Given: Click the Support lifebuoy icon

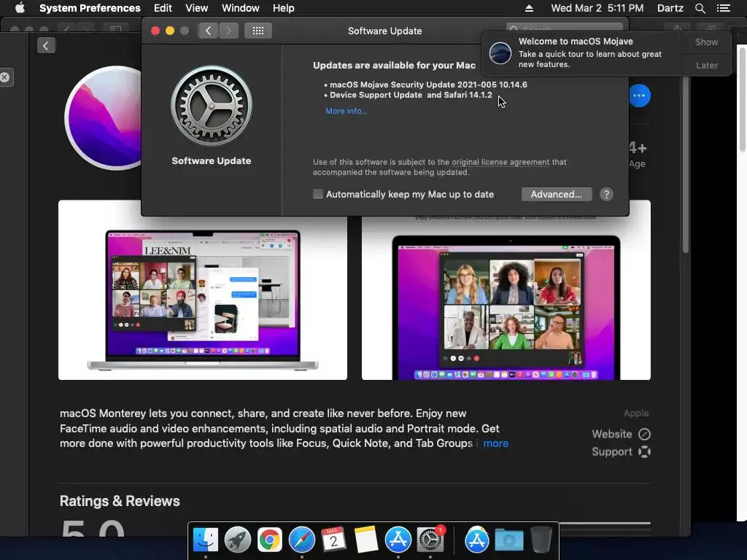Looking at the screenshot, I should [x=644, y=451].
